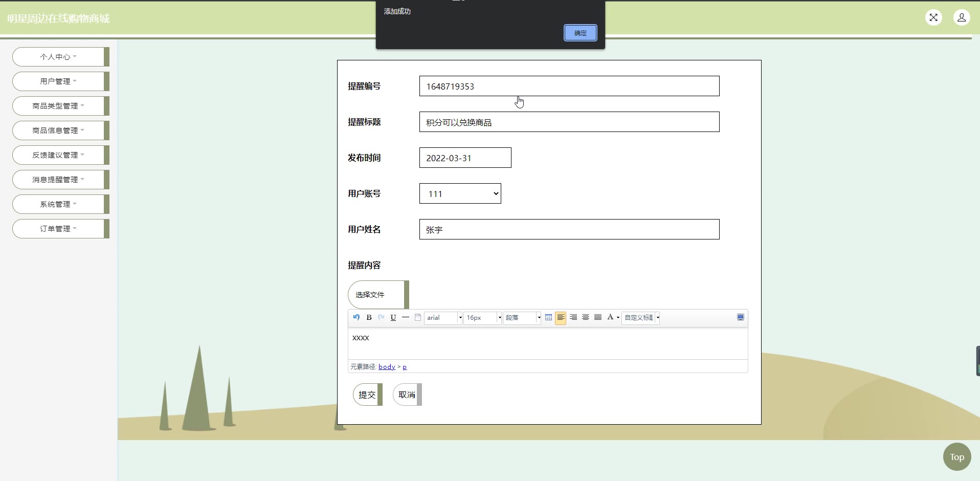980x481 pixels.
Task: Select justified text alignment
Action: pyautogui.click(x=598, y=317)
